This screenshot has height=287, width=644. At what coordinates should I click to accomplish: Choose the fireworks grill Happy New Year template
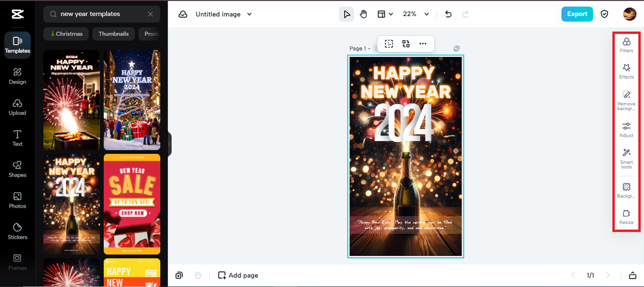(71, 100)
